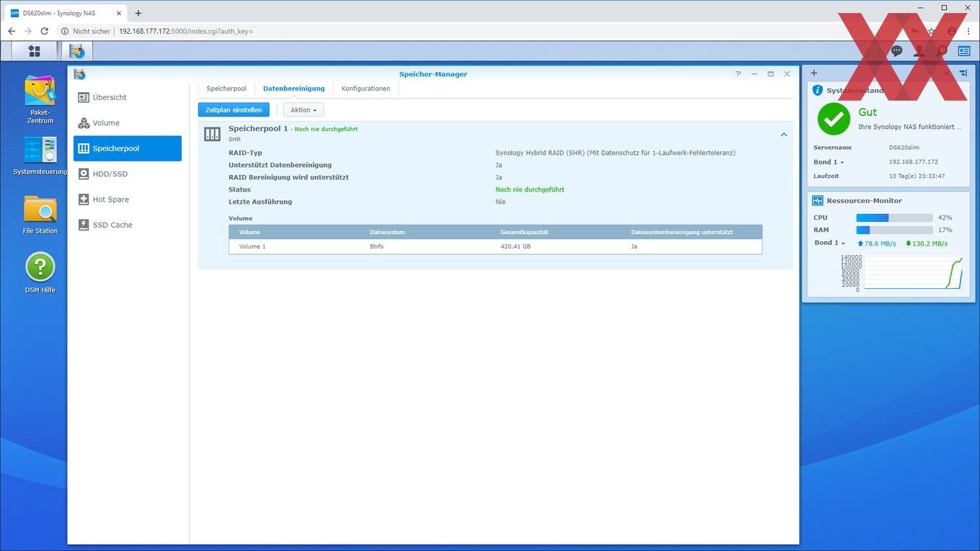Select Volume in the sidebar

(x=128, y=123)
